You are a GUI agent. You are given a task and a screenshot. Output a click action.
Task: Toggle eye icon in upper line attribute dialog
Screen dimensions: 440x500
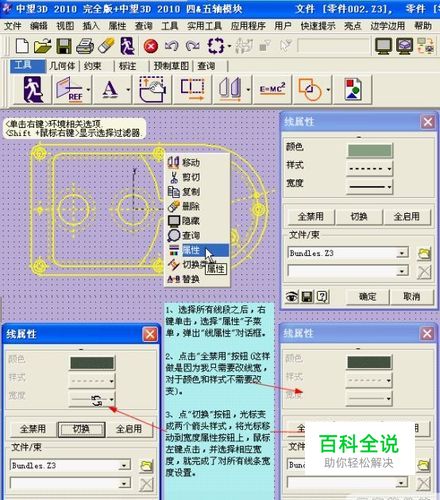tap(292, 296)
